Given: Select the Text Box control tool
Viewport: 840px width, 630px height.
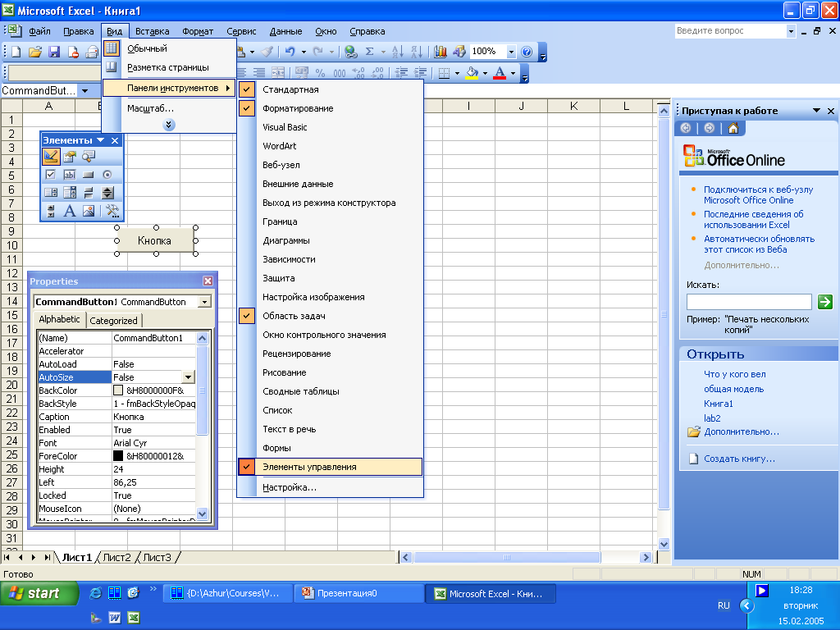Looking at the screenshot, I should tap(70, 175).
